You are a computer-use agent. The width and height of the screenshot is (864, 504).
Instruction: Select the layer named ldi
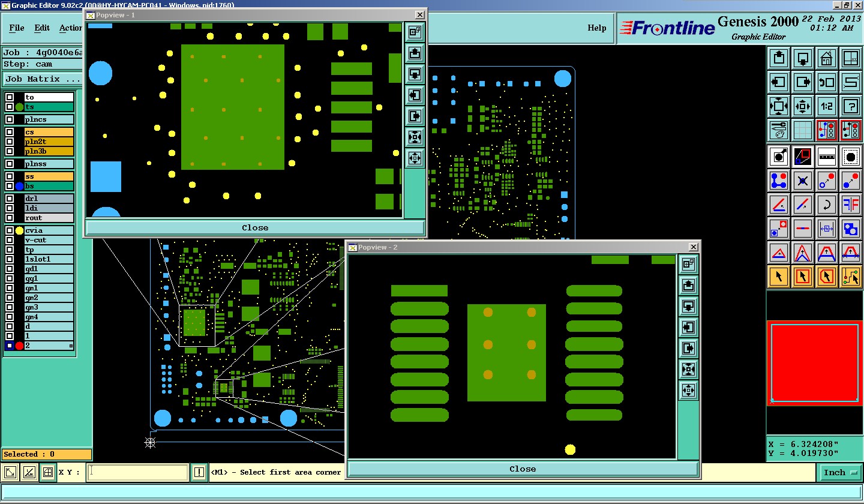coord(49,208)
